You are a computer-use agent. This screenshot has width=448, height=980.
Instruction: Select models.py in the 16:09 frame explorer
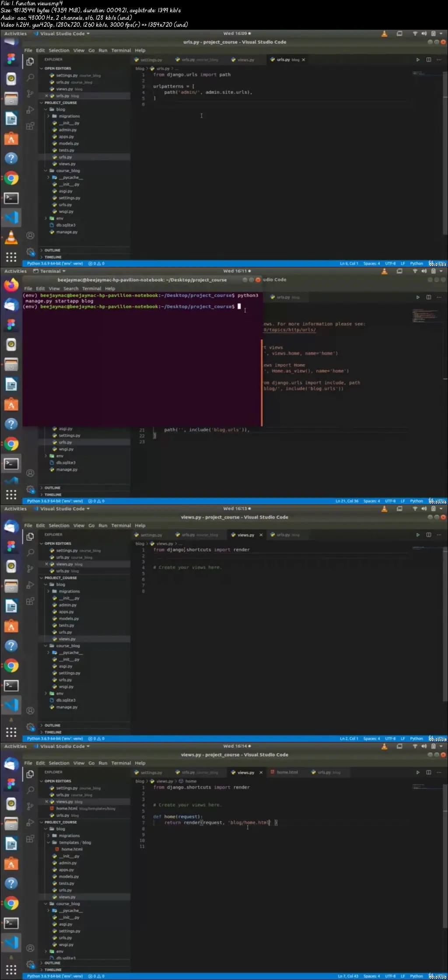[69, 143]
